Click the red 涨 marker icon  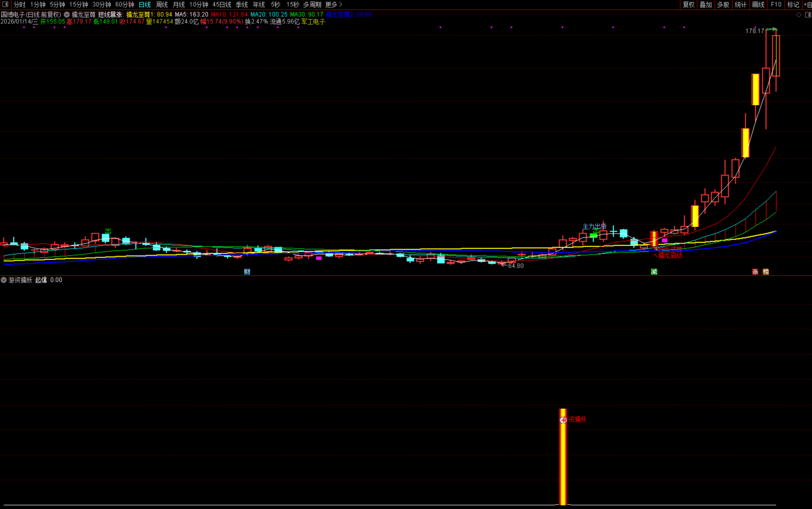pos(755,272)
